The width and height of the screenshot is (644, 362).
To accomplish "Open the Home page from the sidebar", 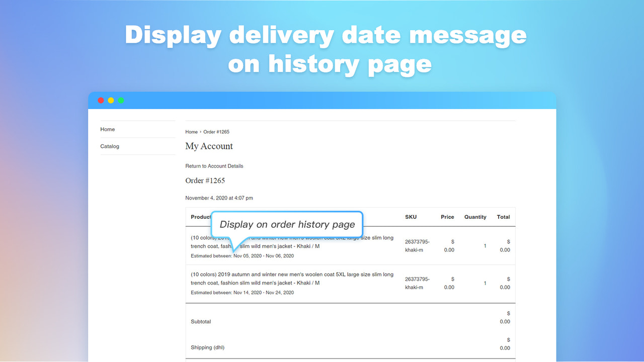I will (x=107, y=129).
